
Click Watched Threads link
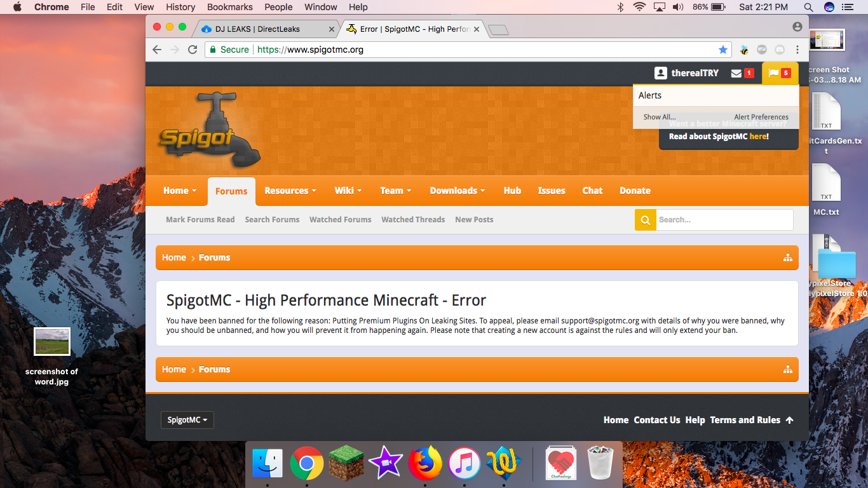tap(413, 220)
